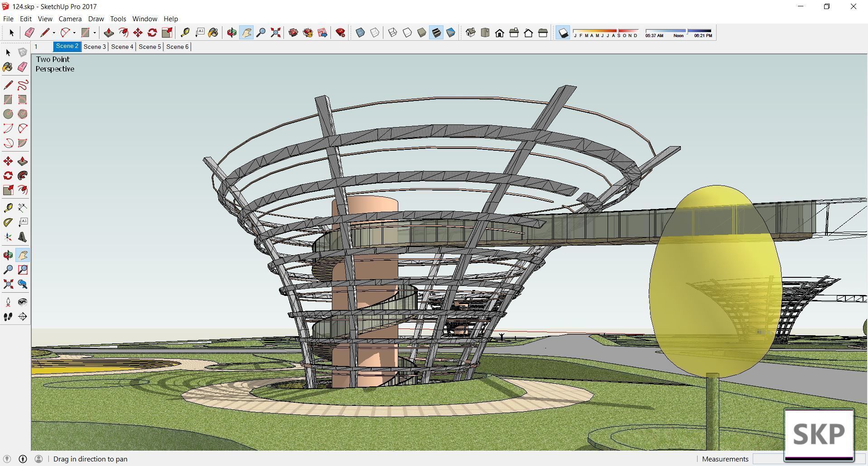868x466 pixels.
Task: Select the Look Around eye tool
Action: tap(23, 302)
